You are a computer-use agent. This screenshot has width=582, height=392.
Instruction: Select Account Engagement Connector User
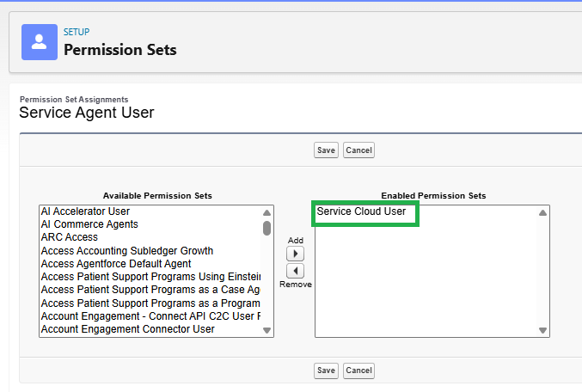[150, 329]
